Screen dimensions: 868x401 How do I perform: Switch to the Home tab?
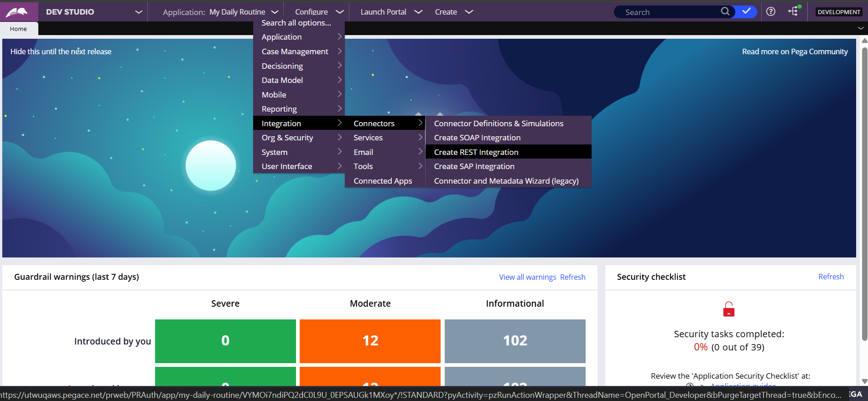(x=18, y=29)
